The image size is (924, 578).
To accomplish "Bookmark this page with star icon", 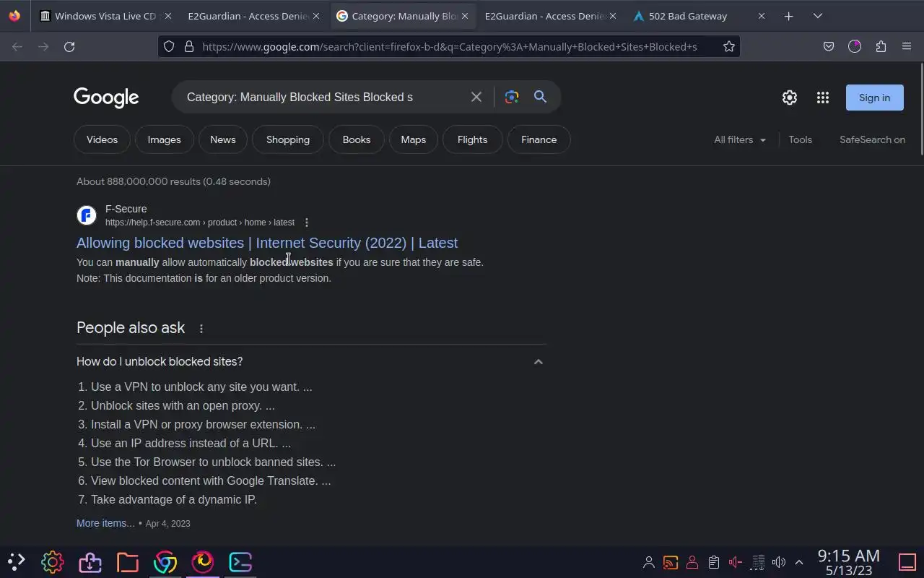I will (x=729, y=46).
